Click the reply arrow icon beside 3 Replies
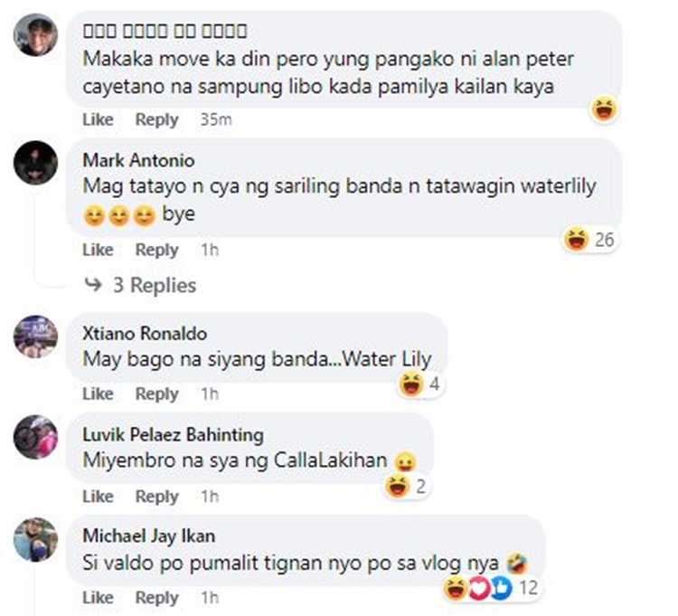 93,285
